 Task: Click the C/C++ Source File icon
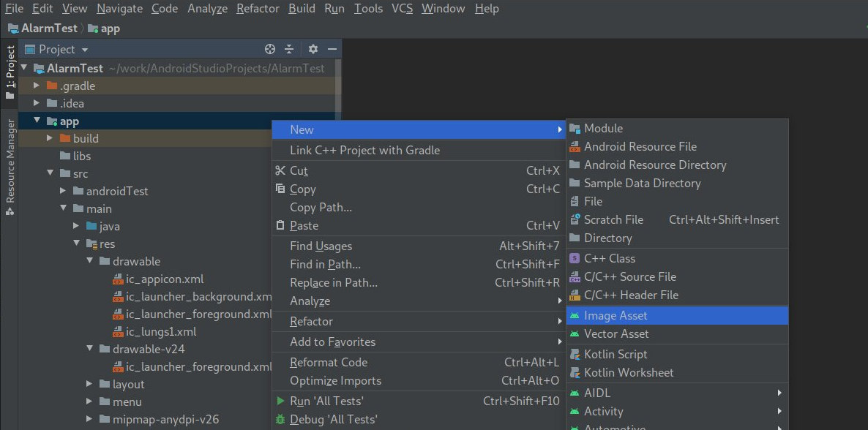tap(575, 276)
